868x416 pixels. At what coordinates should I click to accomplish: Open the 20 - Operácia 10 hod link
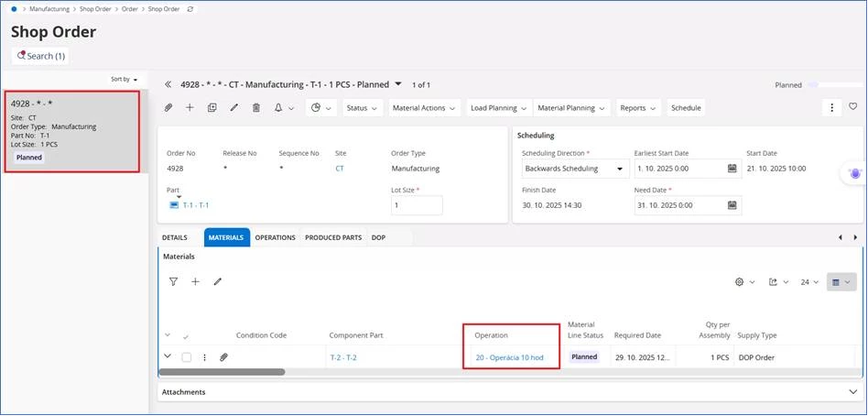509,357
